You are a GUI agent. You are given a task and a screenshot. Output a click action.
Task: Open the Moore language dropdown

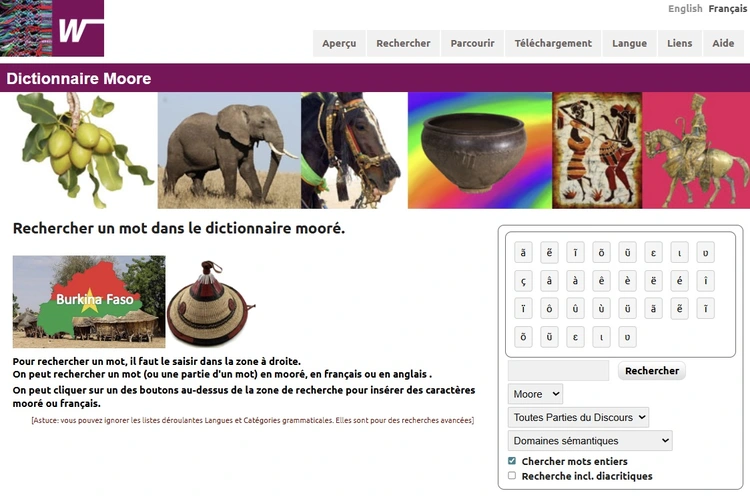(535, 395)
